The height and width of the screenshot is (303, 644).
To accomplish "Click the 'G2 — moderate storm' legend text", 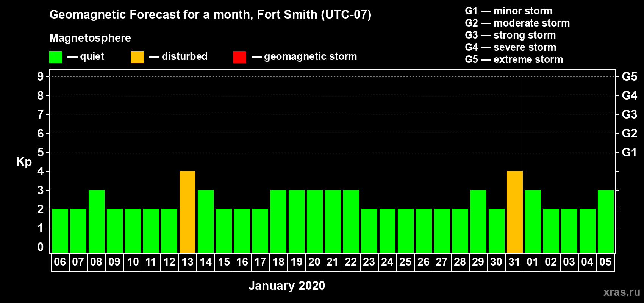I will (517, 23).
